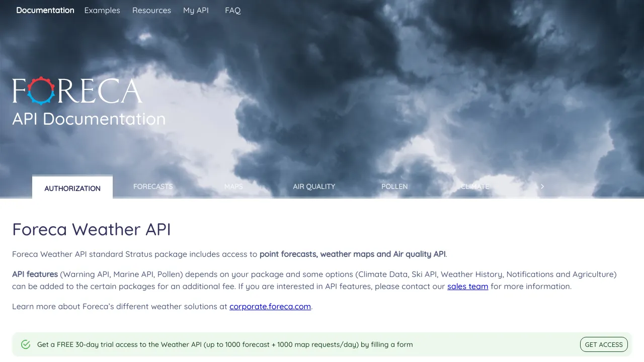Click 'point forecasts, weather maps and Air quality API' text
Screen dimensions: 644x362
click(353, 254)
